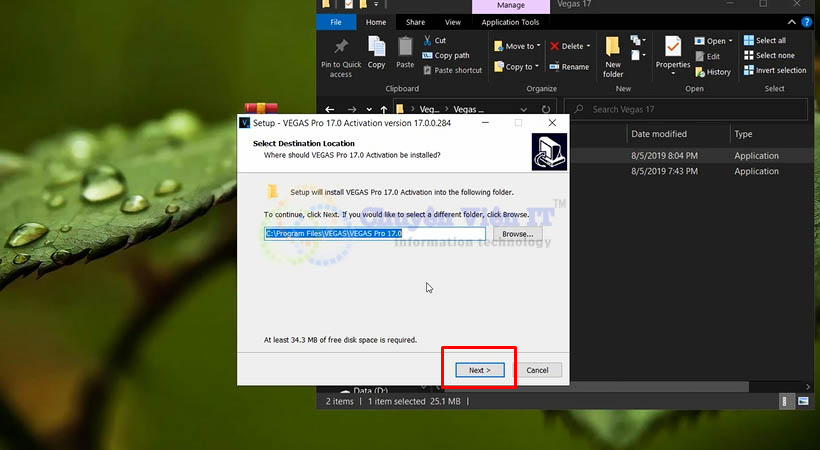Cancel the VEGAS Pro Activation setup
The height and width of the screenshot is (450, 820).
point(537,370)
